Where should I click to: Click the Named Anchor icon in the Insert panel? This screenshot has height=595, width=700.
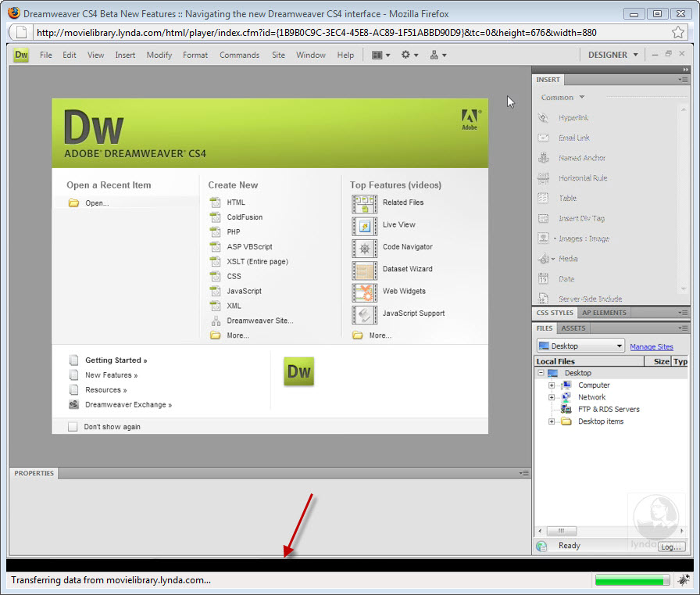tap(543, 158)
